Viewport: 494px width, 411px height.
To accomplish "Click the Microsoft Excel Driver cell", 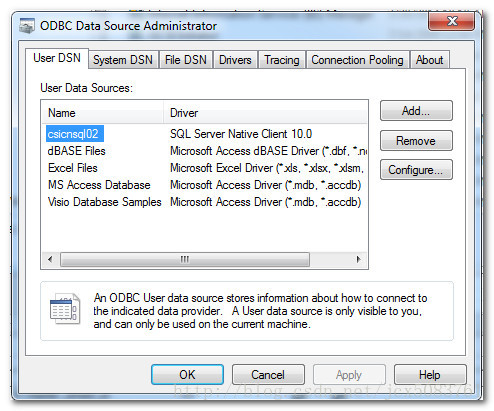I will 267,168.
